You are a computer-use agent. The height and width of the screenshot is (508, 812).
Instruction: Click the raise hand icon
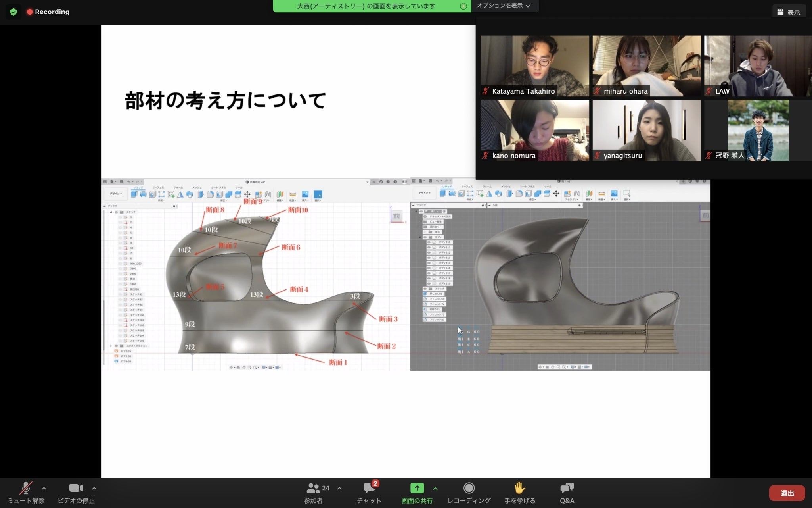click(x=519, y=488)
